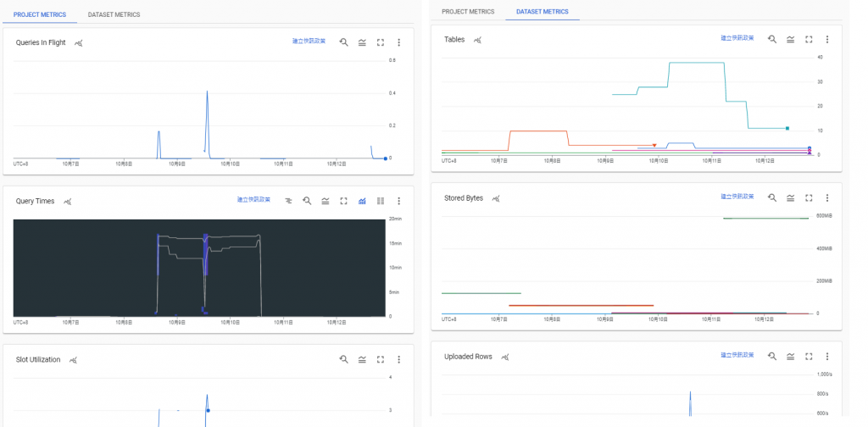Click the teal Tables line end marker
Screen dimensions: 868x427
tap(787, 128)
